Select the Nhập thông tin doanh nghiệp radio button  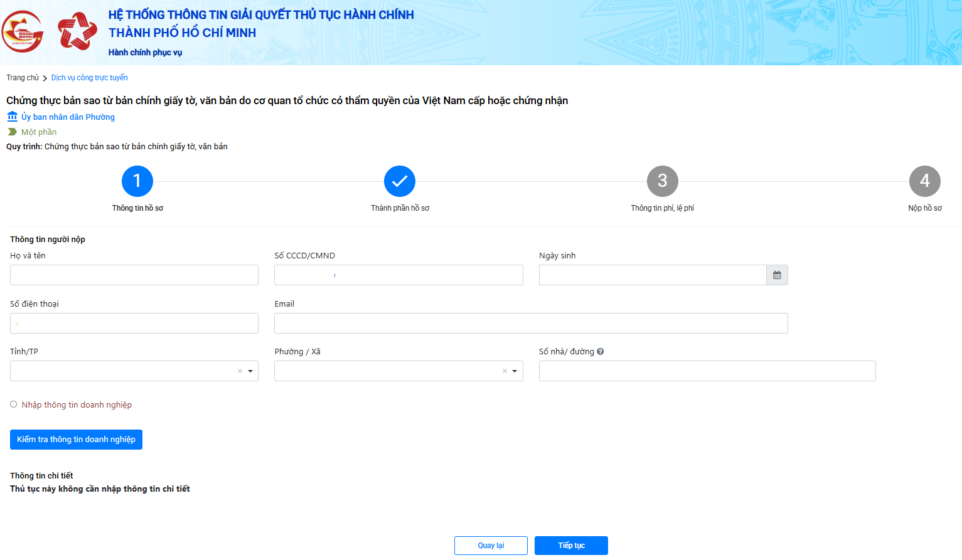pos(14,404)
